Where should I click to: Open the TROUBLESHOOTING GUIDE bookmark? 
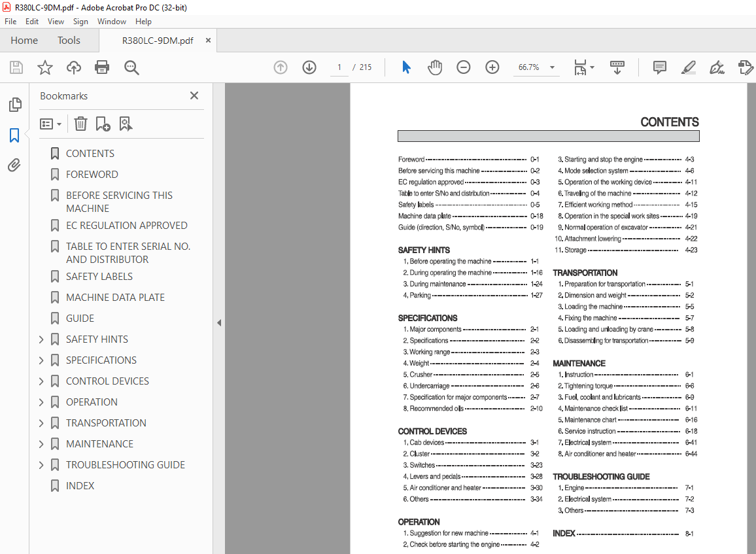tap(126, 465)
